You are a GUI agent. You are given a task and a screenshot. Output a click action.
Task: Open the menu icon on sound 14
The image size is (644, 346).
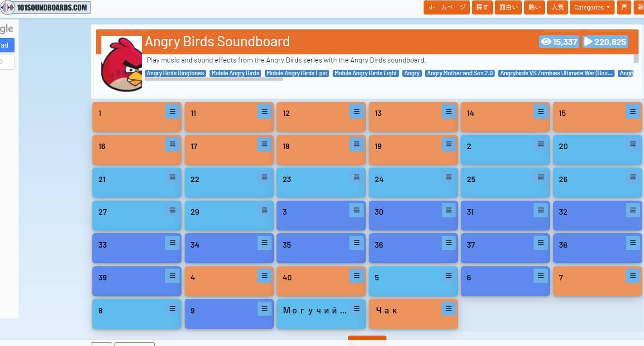point(540,111)
